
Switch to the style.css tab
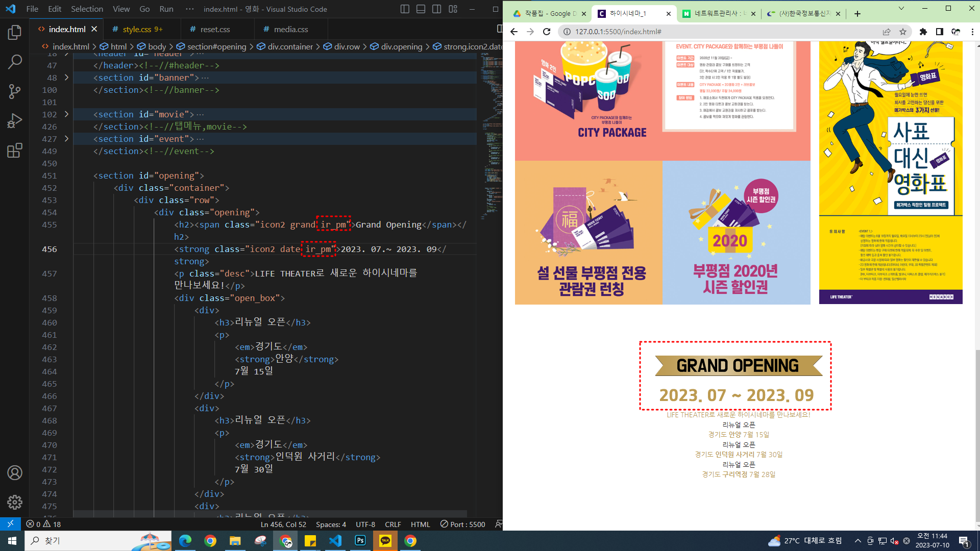[x=137, y=30]
